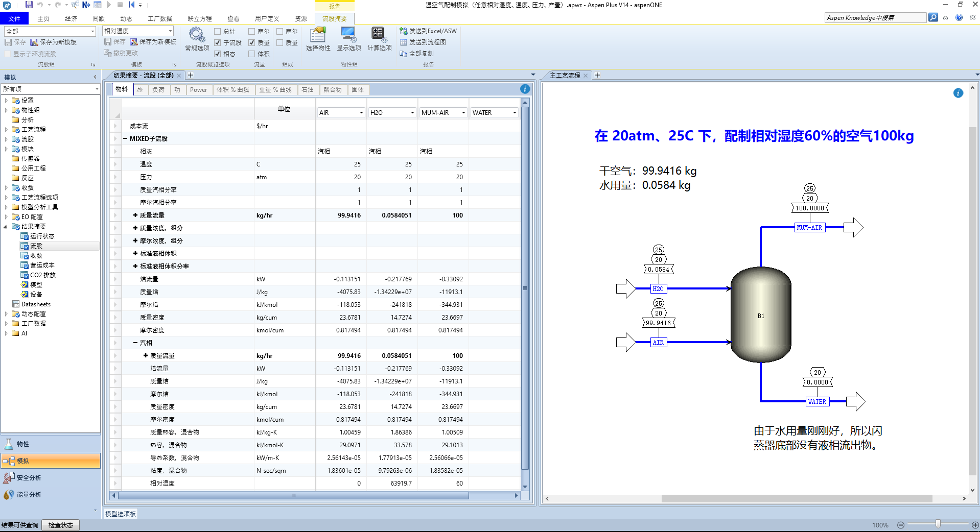The width and height of the screenshot is (980, 532).
Task: Collapse the 汽相 section row
Action: [135, 343]
